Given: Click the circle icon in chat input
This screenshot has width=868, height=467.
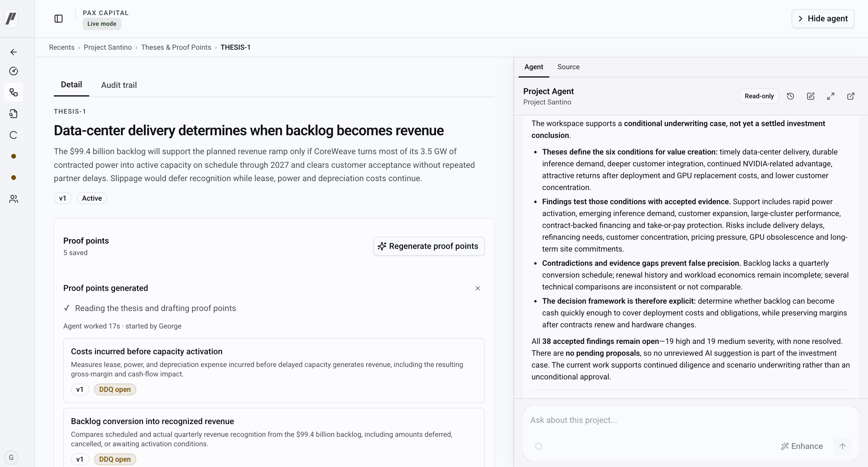Looking at the screenshot, I should 538,446.
